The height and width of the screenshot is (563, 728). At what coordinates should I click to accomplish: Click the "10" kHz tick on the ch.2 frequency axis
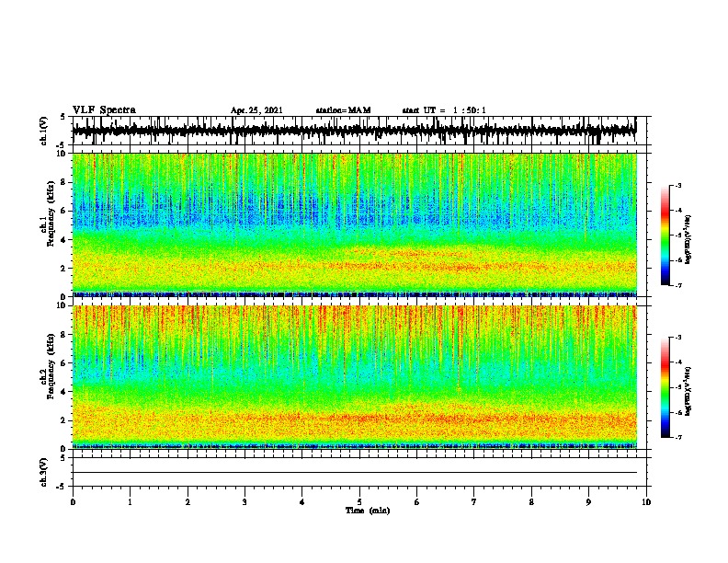tap(63, 305)
